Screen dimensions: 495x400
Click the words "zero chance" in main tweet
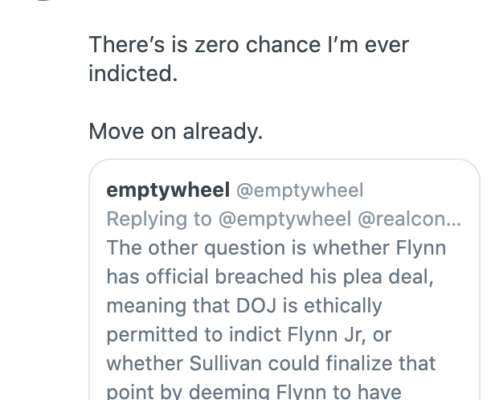point(258,44)
